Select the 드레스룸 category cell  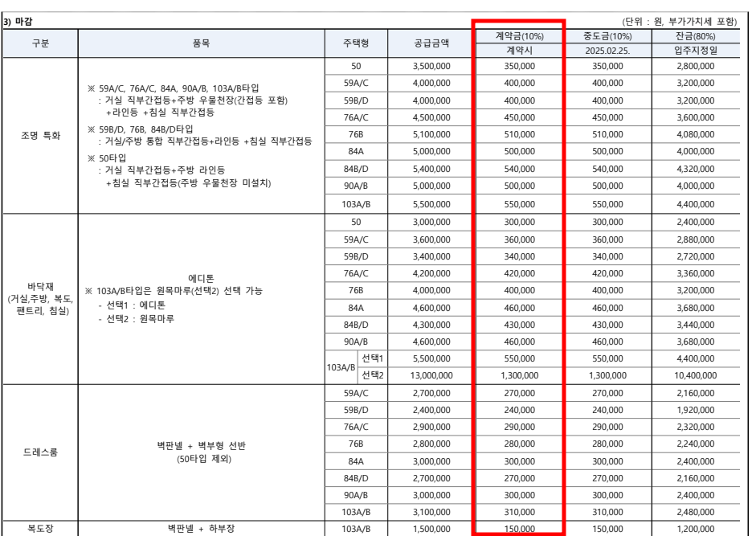point(41,450)
